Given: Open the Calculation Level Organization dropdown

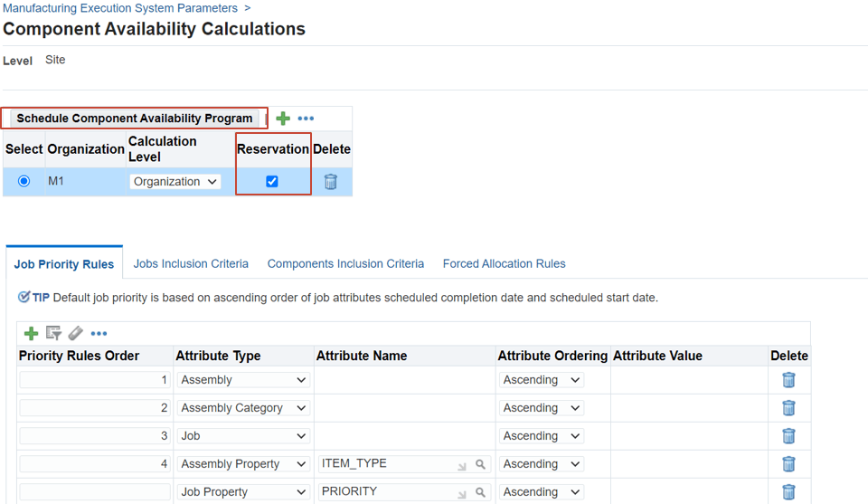Looking at the screenshot, I should 175,182.
